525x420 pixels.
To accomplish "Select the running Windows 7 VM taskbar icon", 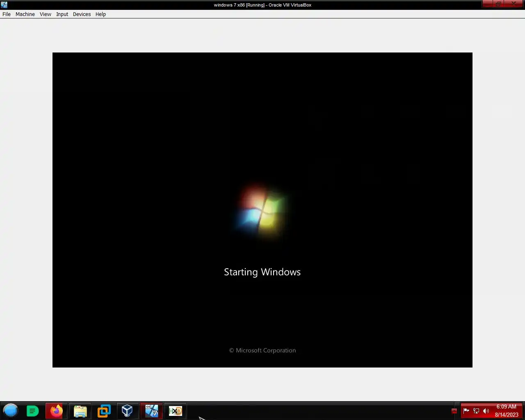I will pyautogui.click(x=151, y=411).
